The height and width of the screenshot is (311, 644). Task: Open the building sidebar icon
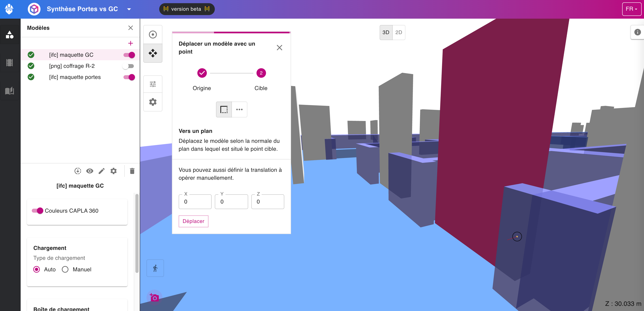point(10,62)
